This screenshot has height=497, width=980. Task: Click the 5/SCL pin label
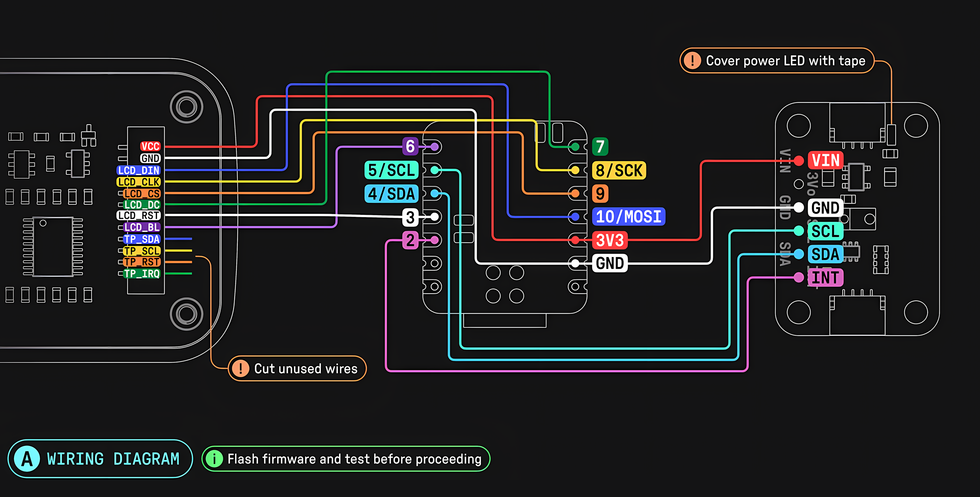pyautogui.click(x=391, y=170)
